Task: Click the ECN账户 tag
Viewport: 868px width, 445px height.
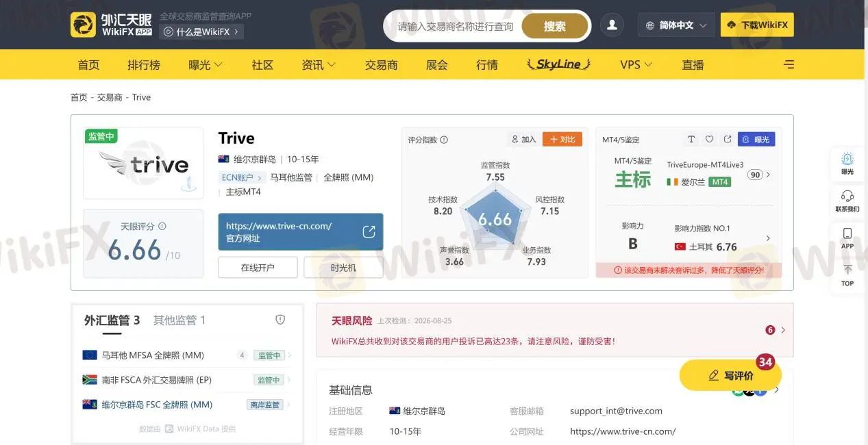Action: pos(241,177)
